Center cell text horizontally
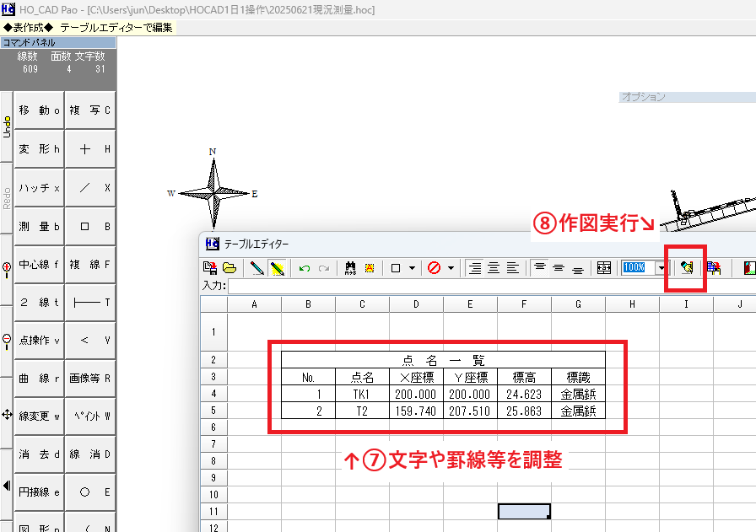This screenshot has width=756, height=532. click(x=494, y=268)
